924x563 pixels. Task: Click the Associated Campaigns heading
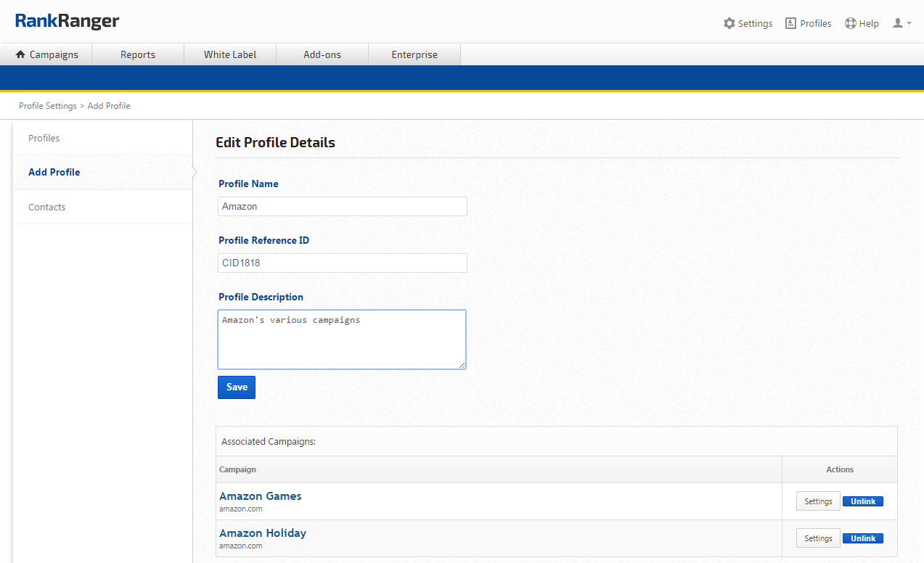[269, 441]
